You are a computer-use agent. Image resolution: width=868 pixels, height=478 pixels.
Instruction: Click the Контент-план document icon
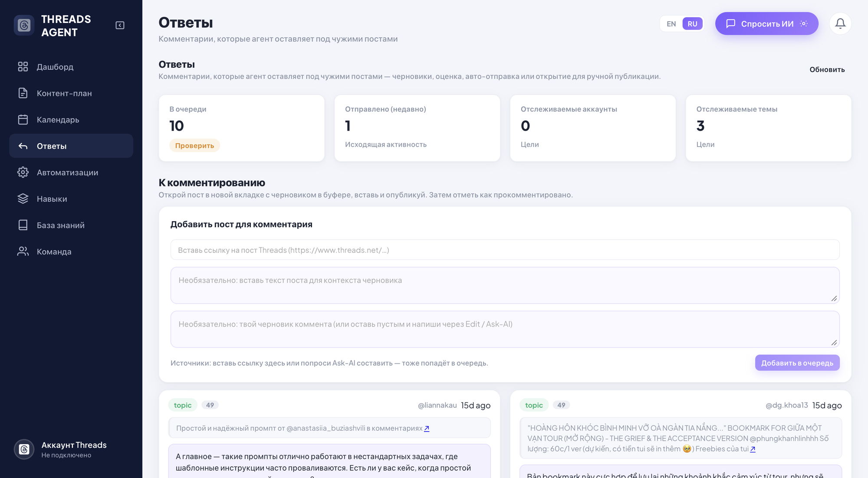tap(23, 93)
